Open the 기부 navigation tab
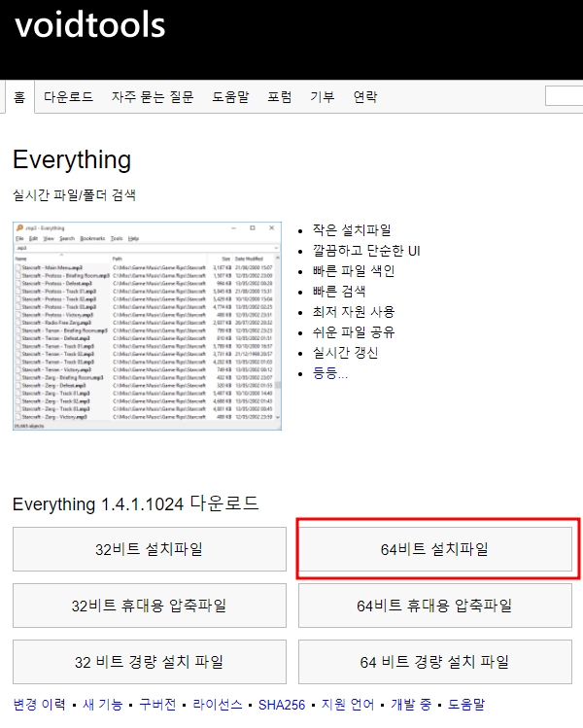 click(x=323, y=96)
